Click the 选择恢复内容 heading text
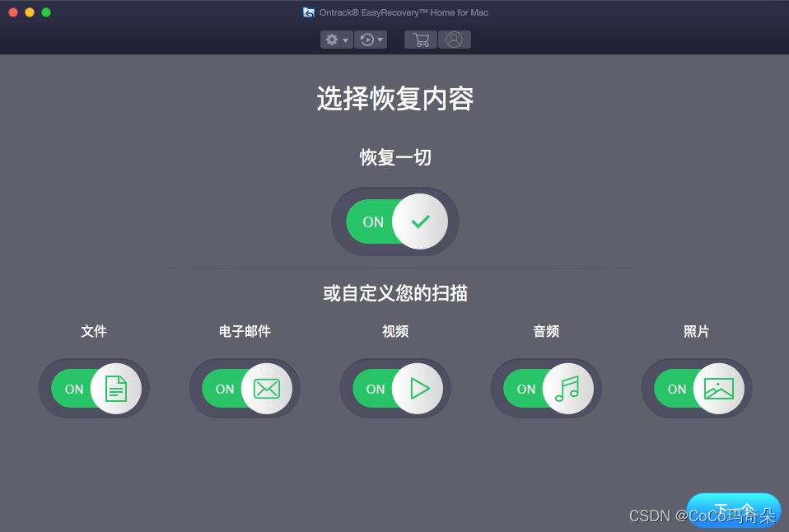789x532 pixels. click(394, 97)
